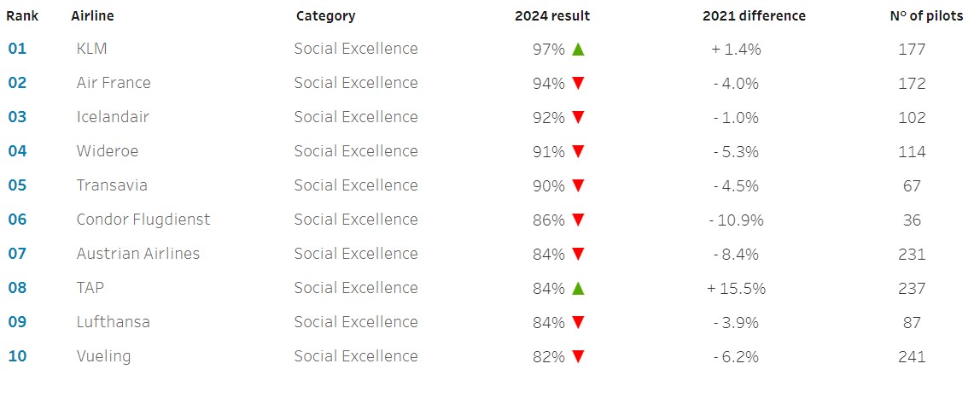Click the Category column header
This screenshot has height=393, width=980.
click(x=325, y=16)
